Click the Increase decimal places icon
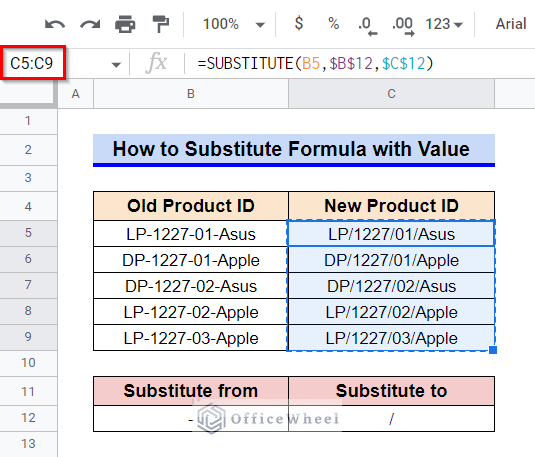535x457 pixels. point(403,25)
